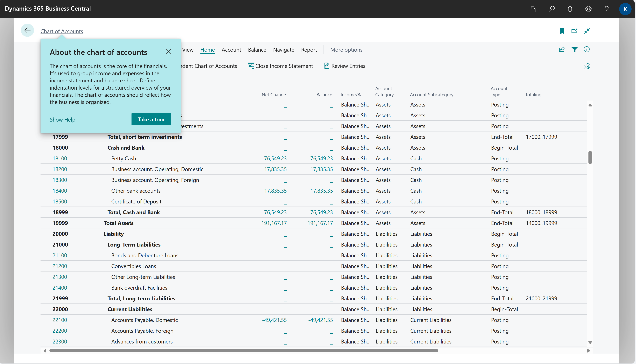Screen dimensions: 636x364
Task: Open the Help question mark
Action: 606,9
